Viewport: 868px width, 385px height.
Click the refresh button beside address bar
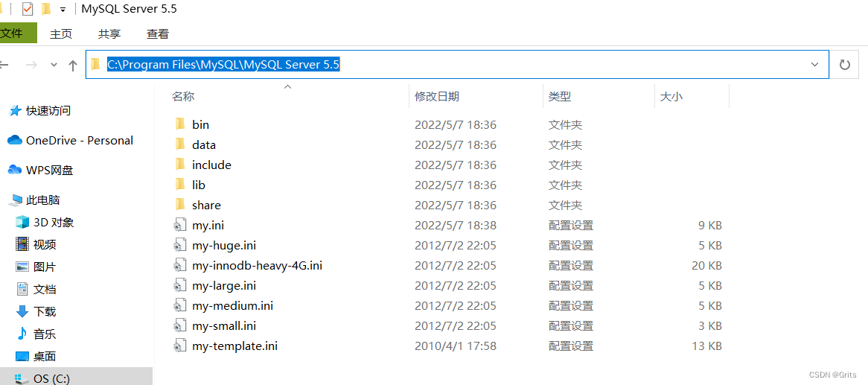coord(844,65)
